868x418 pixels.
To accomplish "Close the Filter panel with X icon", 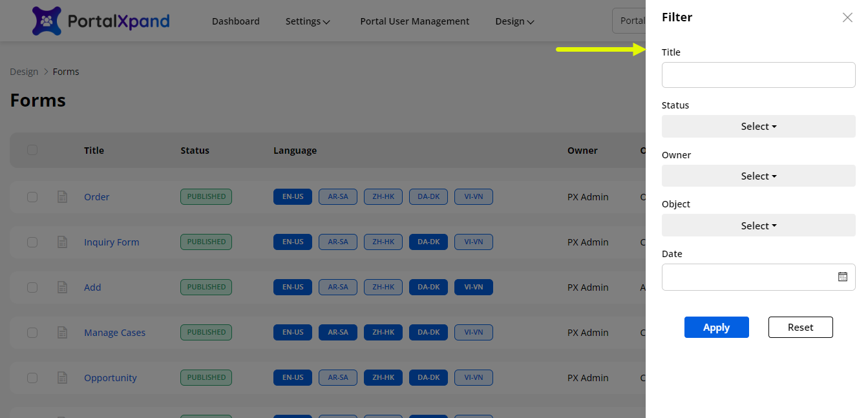I will pos(847,17).
